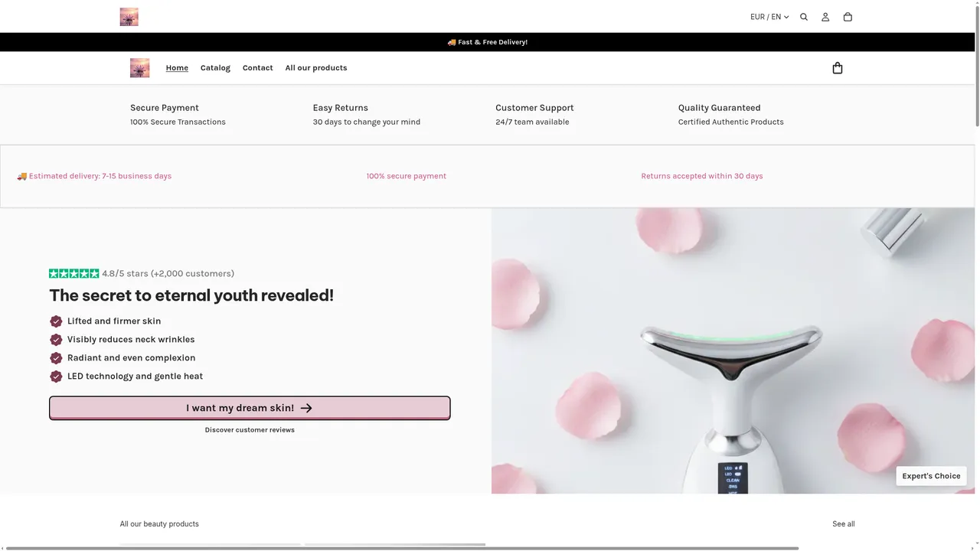Open the account login icon

click(x=825, y=17)
